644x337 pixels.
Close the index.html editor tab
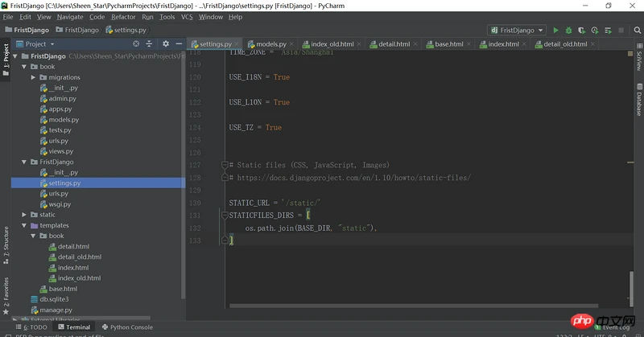point(524,44)
